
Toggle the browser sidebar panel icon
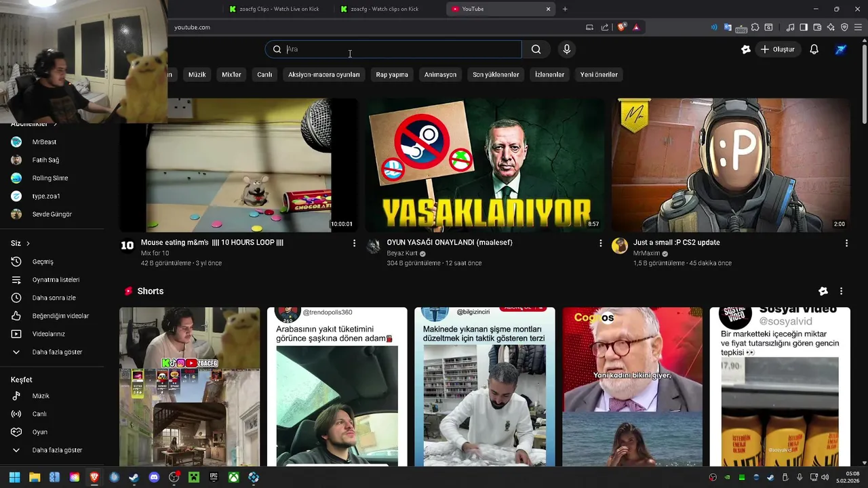pyautogui.click(x=804, y=27)
